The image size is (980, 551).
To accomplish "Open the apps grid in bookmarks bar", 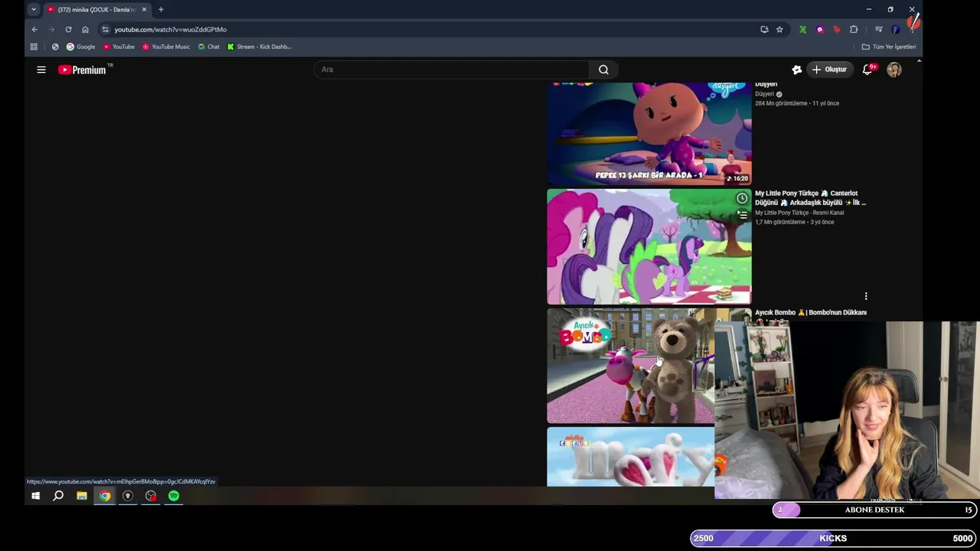I will click(34, 47).
